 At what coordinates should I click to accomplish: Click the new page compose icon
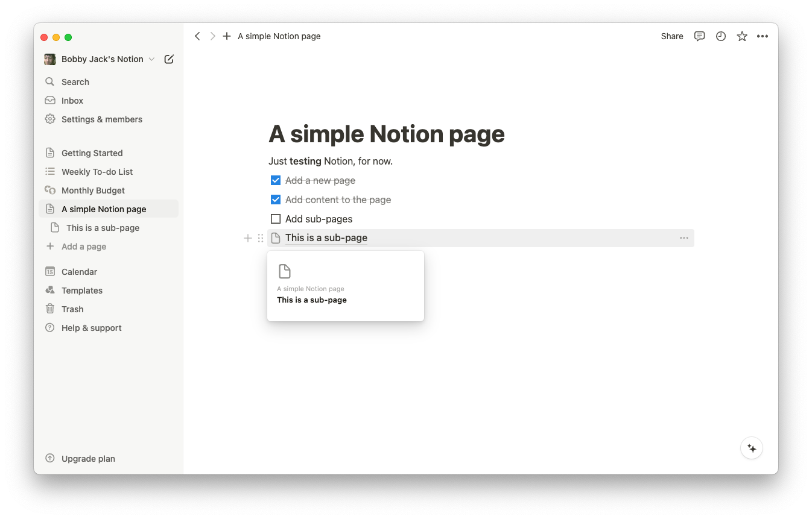coord(169,59)
